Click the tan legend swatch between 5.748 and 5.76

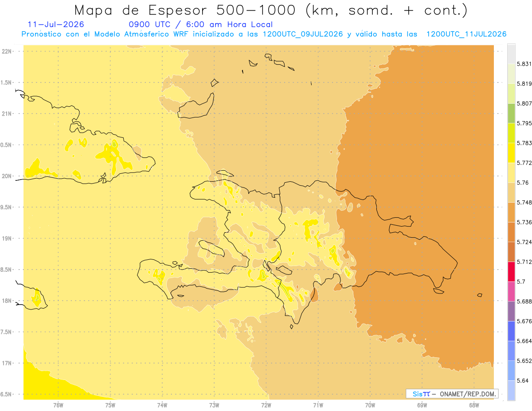511,192
